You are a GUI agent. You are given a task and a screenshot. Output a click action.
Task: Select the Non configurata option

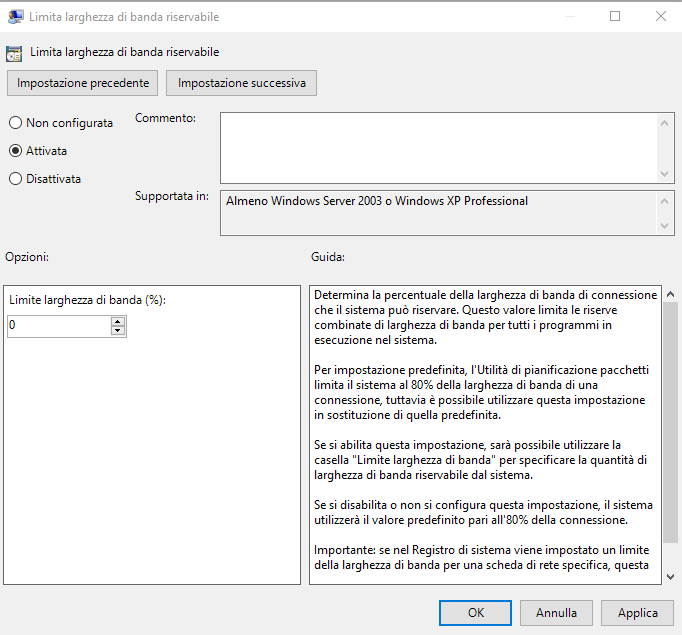click(x=15, y=123)
